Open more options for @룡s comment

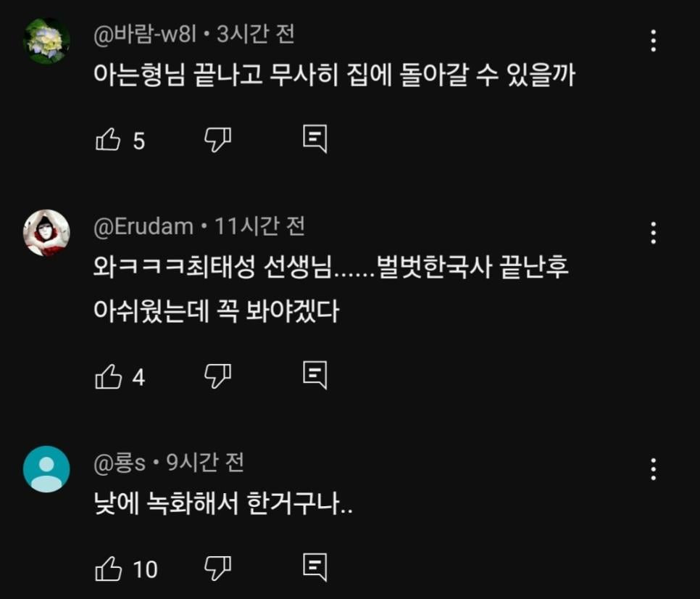[654, 469]
